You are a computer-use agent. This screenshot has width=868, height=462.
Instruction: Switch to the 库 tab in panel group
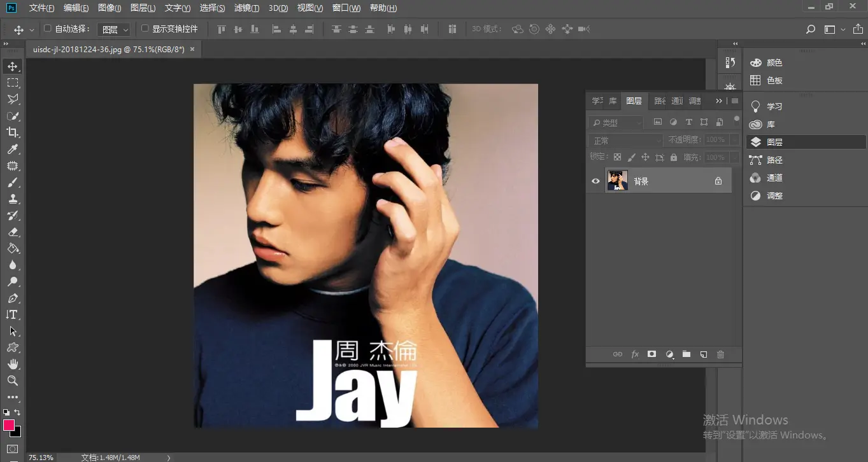(x=613, y=101)
